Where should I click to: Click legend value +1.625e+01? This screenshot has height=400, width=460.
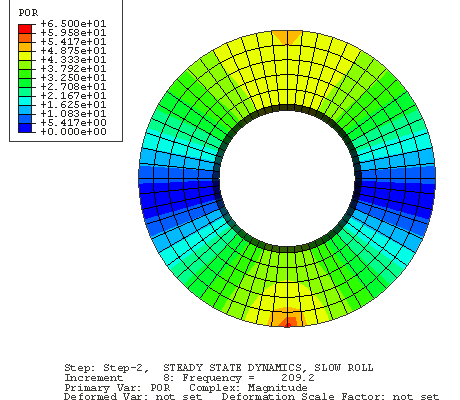coord(73,105)
